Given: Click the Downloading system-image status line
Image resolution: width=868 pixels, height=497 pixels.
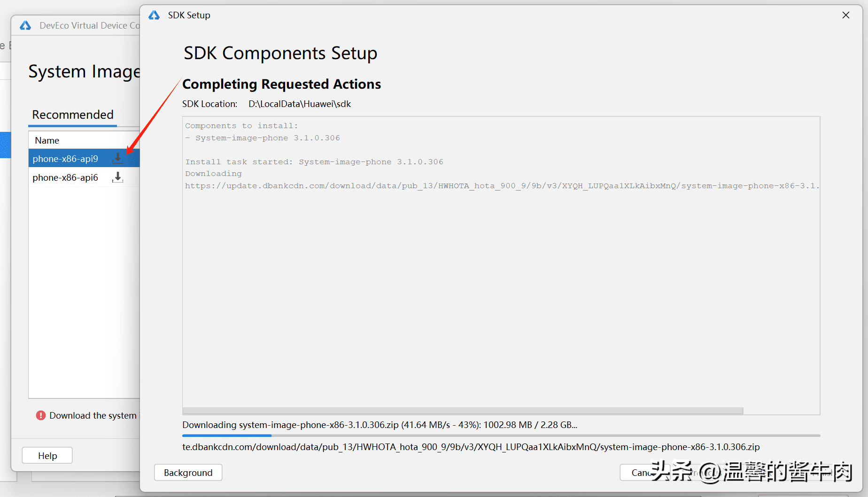Looking at the screenshot, I should click(380, 425).
